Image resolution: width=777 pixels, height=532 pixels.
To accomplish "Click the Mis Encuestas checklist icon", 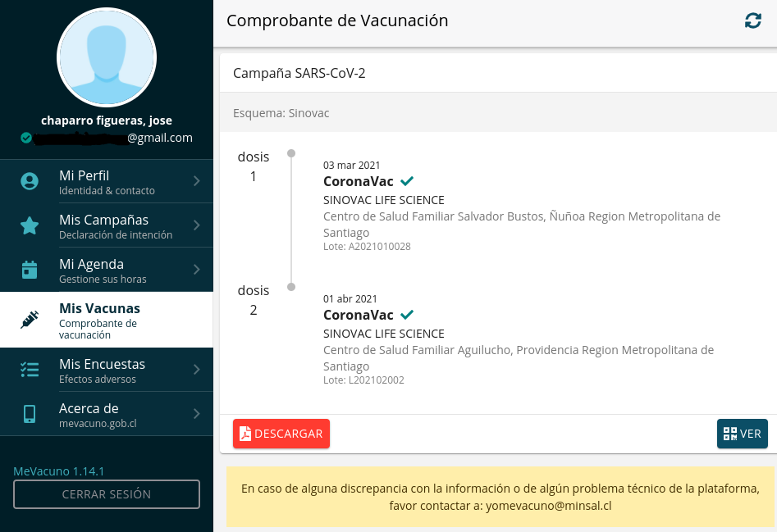I will click(30, 371).
